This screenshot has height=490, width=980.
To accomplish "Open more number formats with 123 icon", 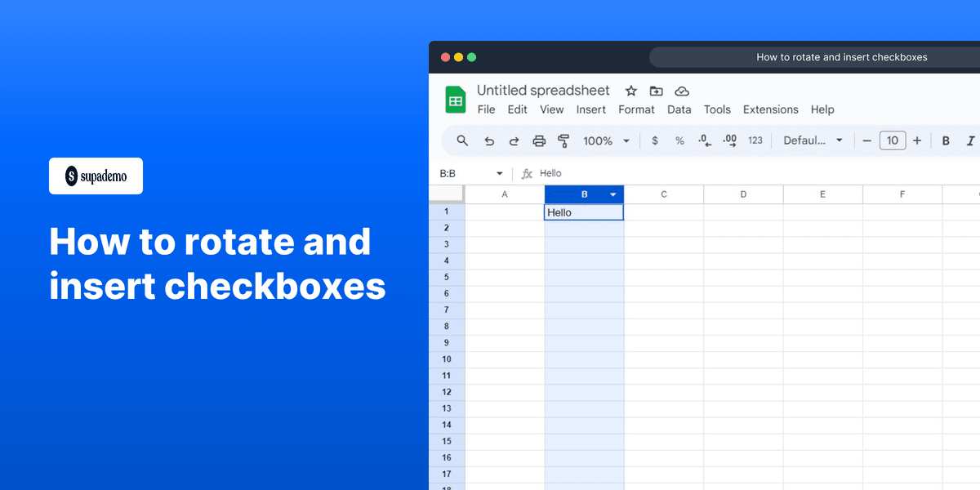I will (x=755, y=140).
